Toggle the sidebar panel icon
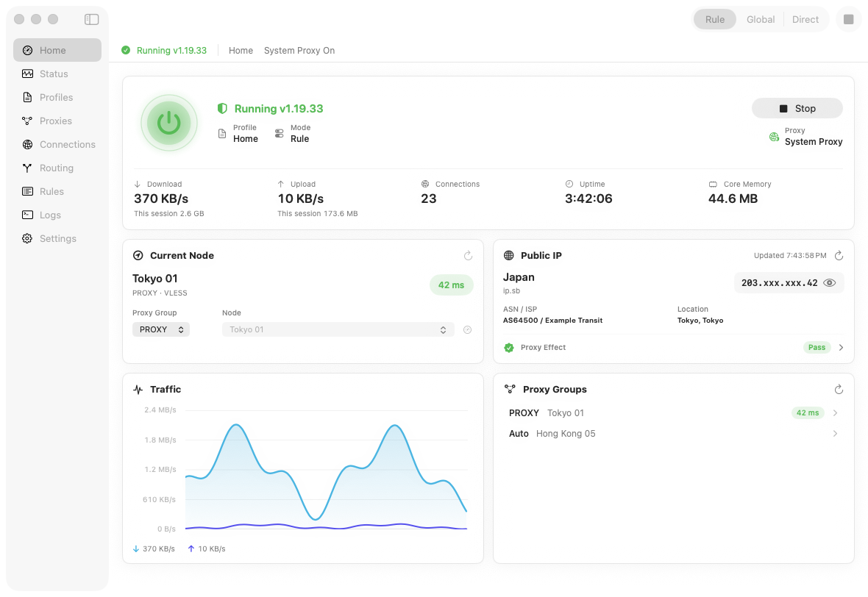The image size is (868, 597). (91, 19)
